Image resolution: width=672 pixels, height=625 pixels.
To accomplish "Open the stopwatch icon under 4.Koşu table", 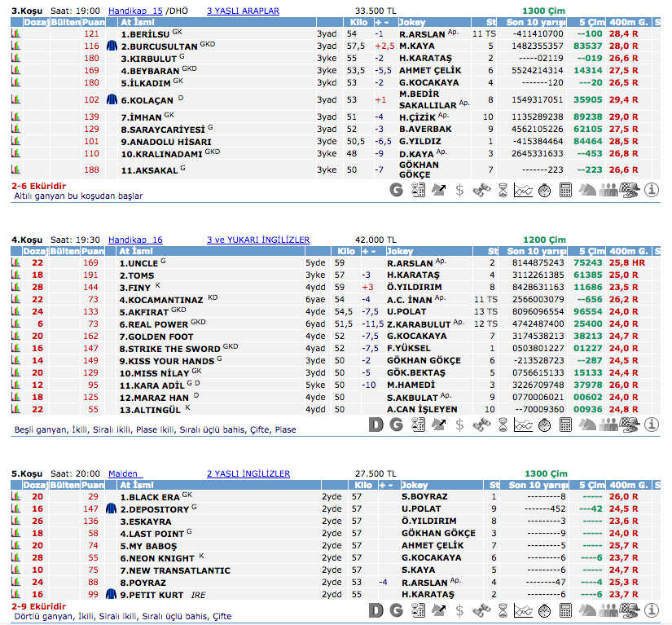I will [x=545, y=424].
